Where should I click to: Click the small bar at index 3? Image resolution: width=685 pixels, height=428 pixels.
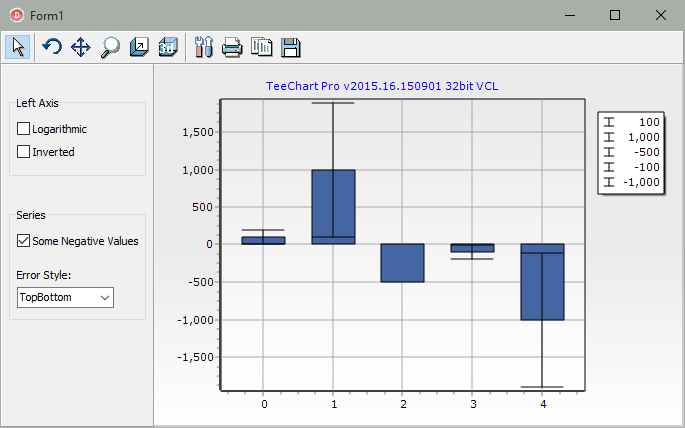(x=472, y=248)
